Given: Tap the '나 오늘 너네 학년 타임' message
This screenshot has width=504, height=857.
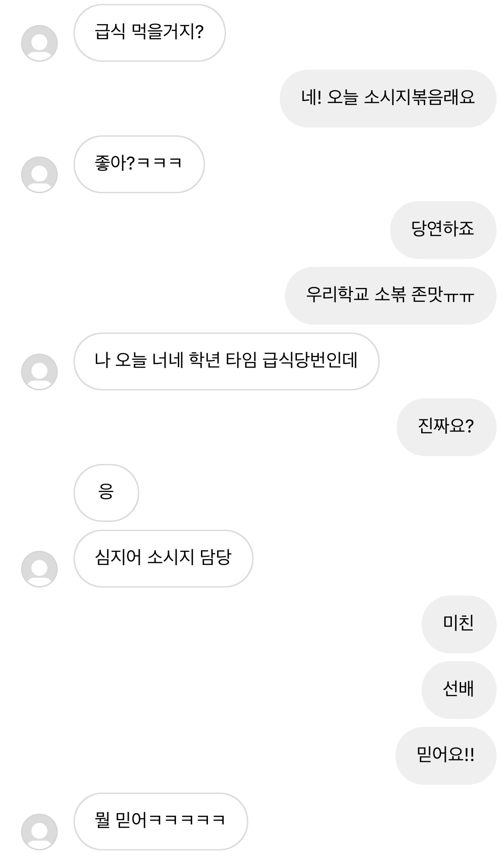Looking at the screenshot, I should click(x=226, y=361).
